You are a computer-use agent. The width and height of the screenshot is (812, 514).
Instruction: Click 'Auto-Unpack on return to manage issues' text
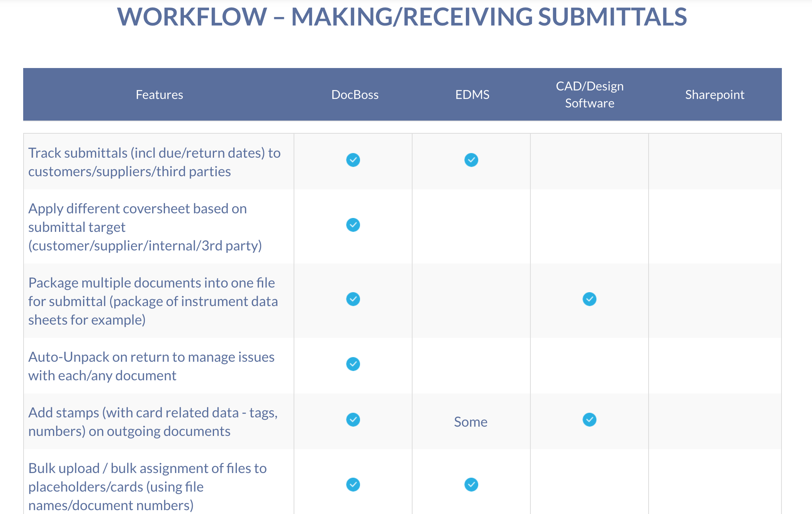[x=151, y=357]
